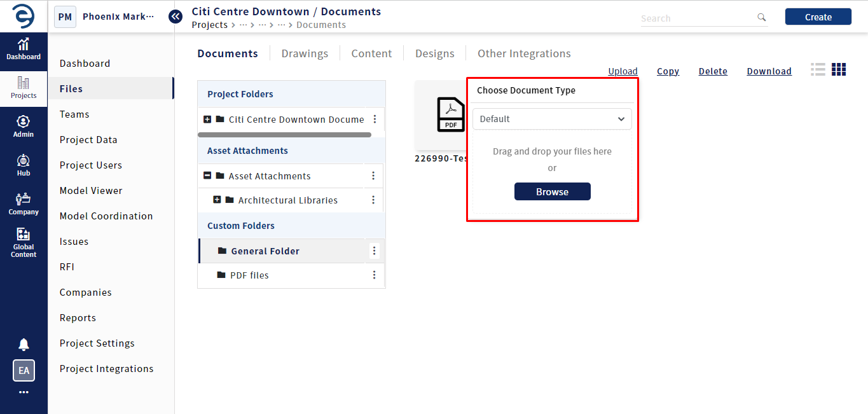868x414 pixels.
Task: Switch to list view
Action: click(x=818, y=69)
